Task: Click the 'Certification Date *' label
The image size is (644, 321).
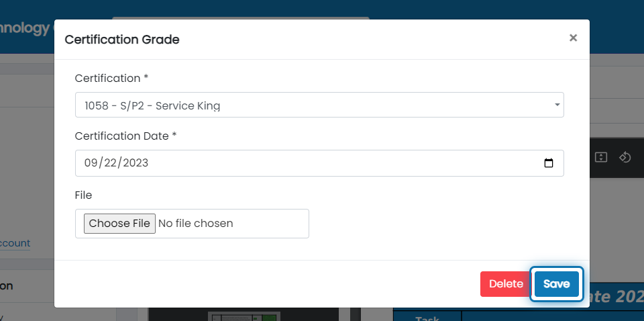Action: click(x=125, y=136)
